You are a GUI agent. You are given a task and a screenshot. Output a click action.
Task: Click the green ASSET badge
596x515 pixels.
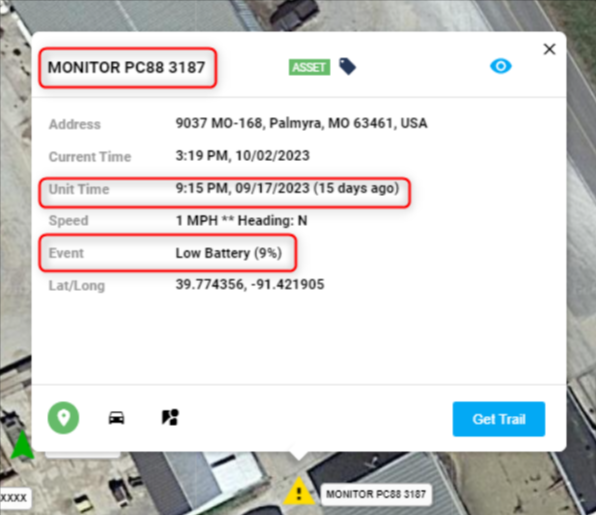[x=309, y=67]
